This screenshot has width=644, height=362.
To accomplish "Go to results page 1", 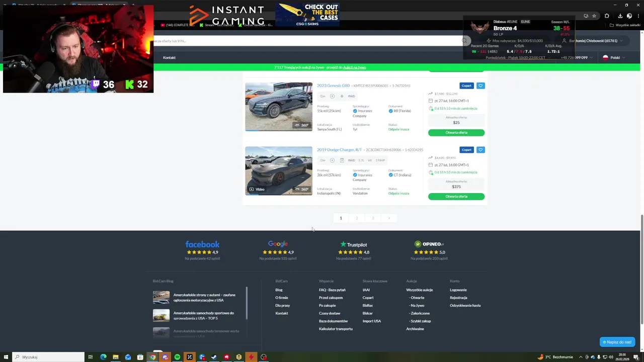I will 341,218.
